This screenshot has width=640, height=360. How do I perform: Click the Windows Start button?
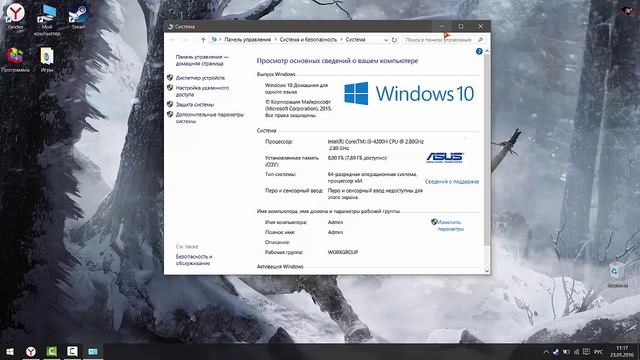(x=10, y=351)
